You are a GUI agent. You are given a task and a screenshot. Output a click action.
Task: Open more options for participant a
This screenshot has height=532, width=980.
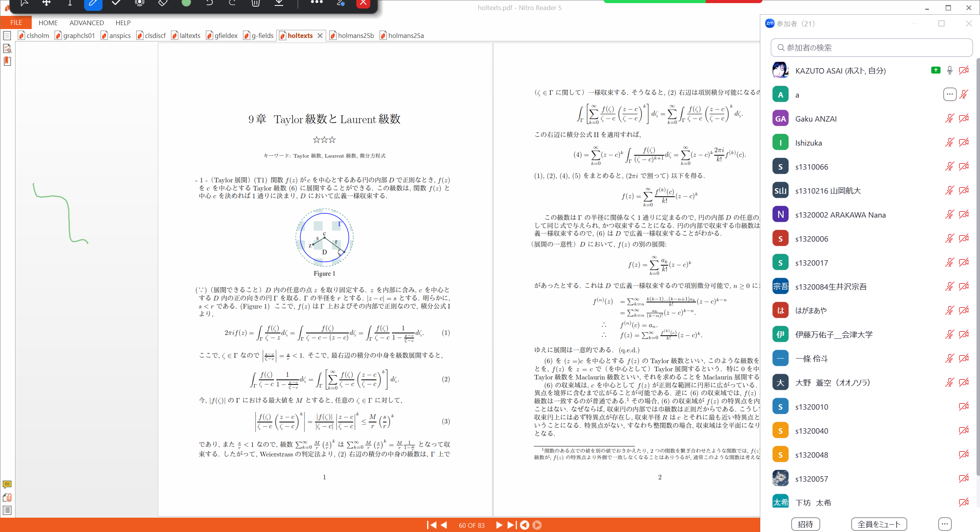[950, 94]
